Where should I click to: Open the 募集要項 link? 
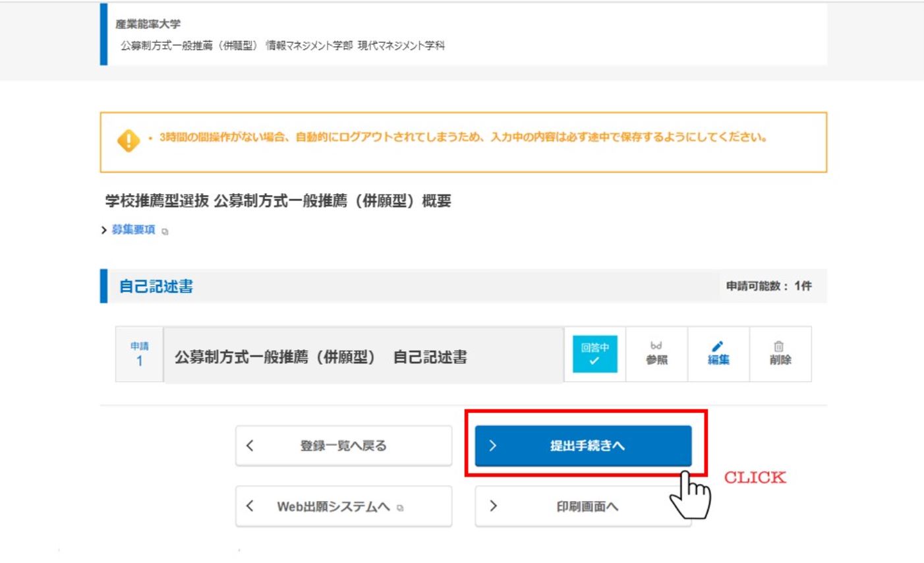pos(133,229)
